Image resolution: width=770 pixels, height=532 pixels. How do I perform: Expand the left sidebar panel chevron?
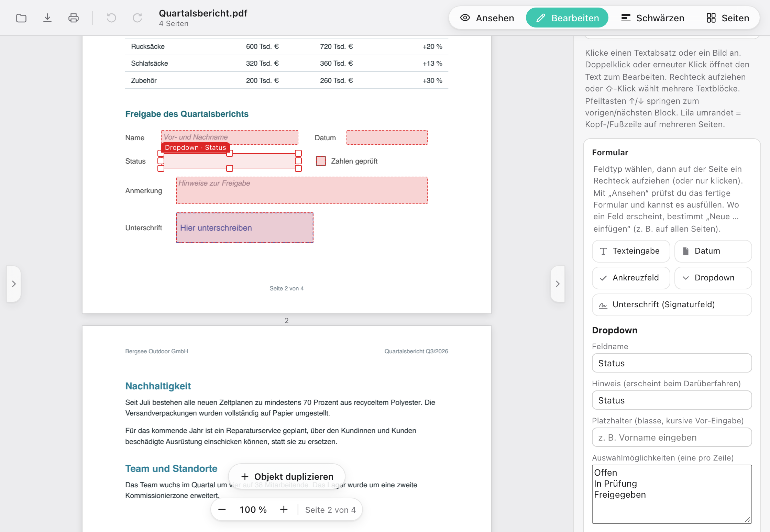point(14,284)
